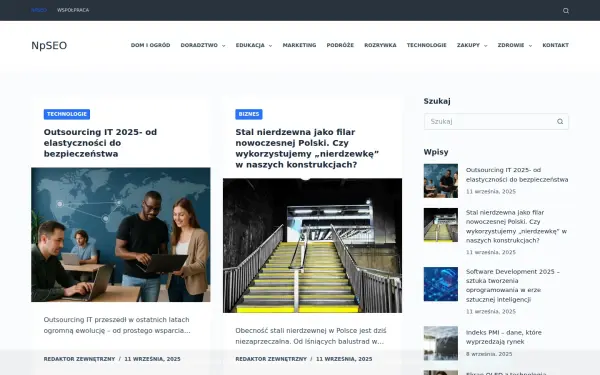
Task: Click Redaktor Zewnętrzny under the Stal nierdzewna article
Action: click(271, 359)
